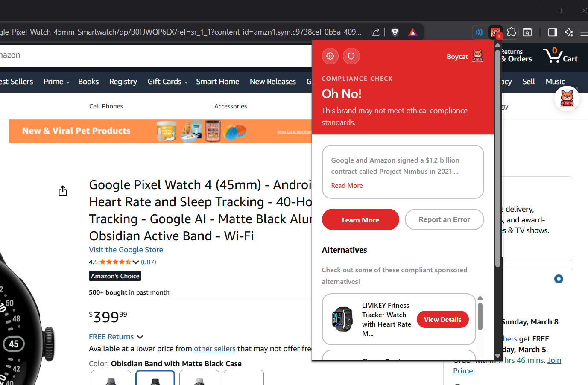Open Boycat extension settings gear

tap(330, 56)
